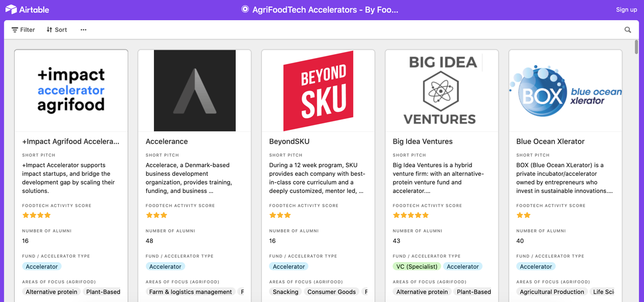Open the BOX blue ocean xlerator thumbnail
This screenshot has height=302, width=644.
click(x=565, y=91)
